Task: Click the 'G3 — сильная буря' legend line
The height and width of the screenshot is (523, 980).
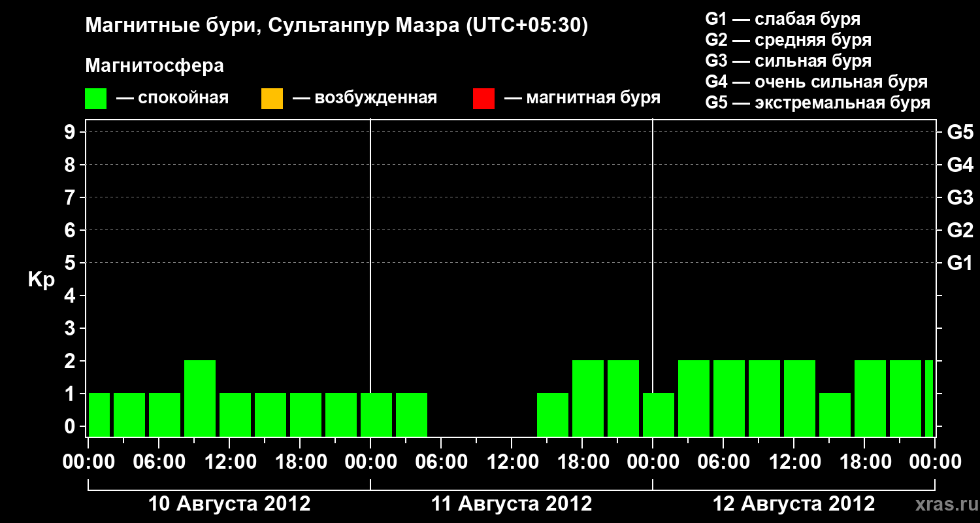Action: point(788,61)
